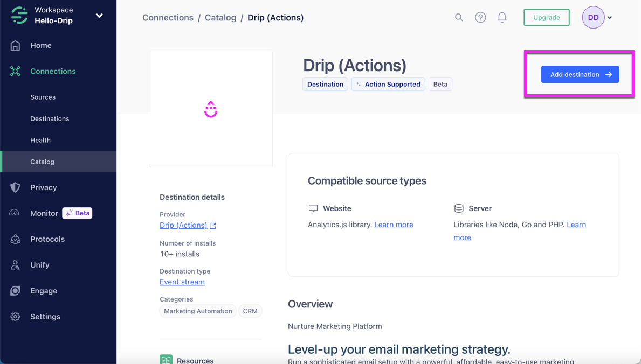
Task: Click the 10+ installs text
Action: (180, 254)
